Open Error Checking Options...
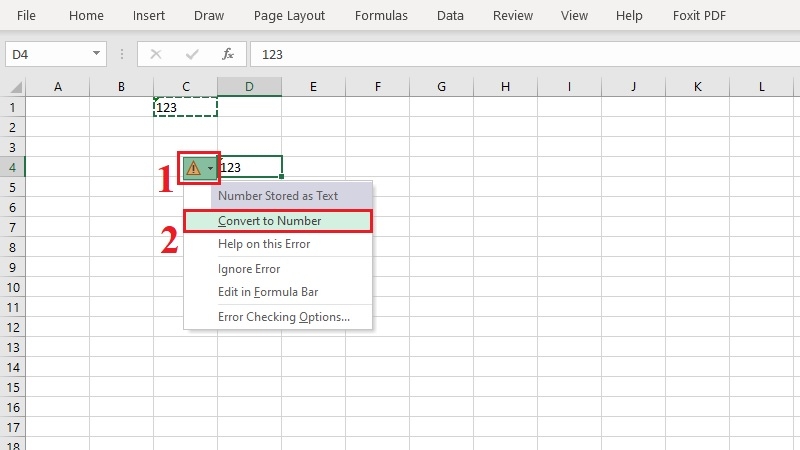This screenshot has width=800, height=450. [278, 317]
